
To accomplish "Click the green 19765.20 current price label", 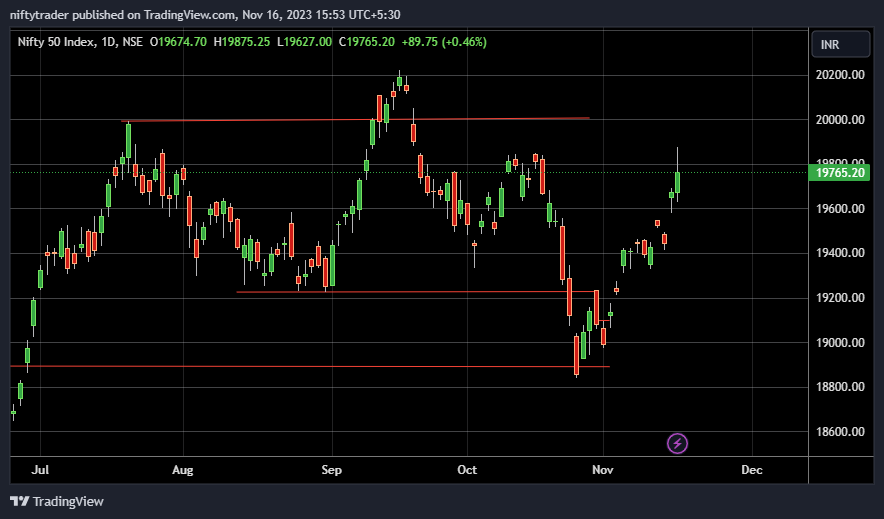I will (x=839, y=172).
